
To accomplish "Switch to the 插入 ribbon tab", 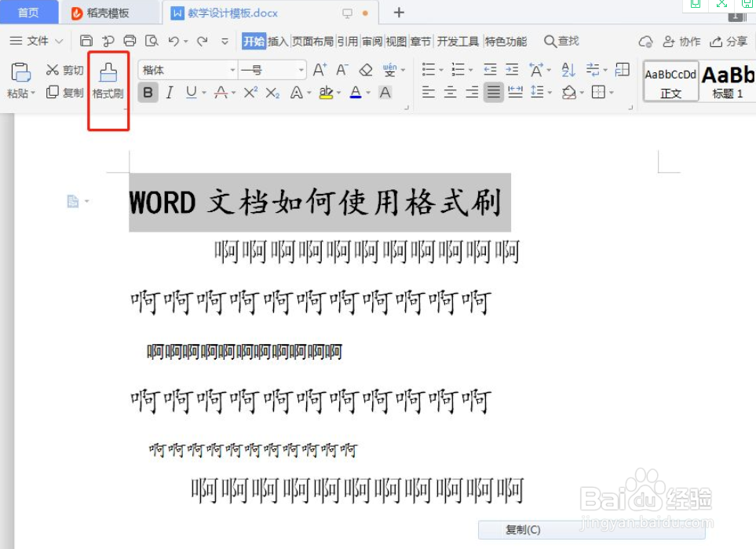I will [279, 40].
